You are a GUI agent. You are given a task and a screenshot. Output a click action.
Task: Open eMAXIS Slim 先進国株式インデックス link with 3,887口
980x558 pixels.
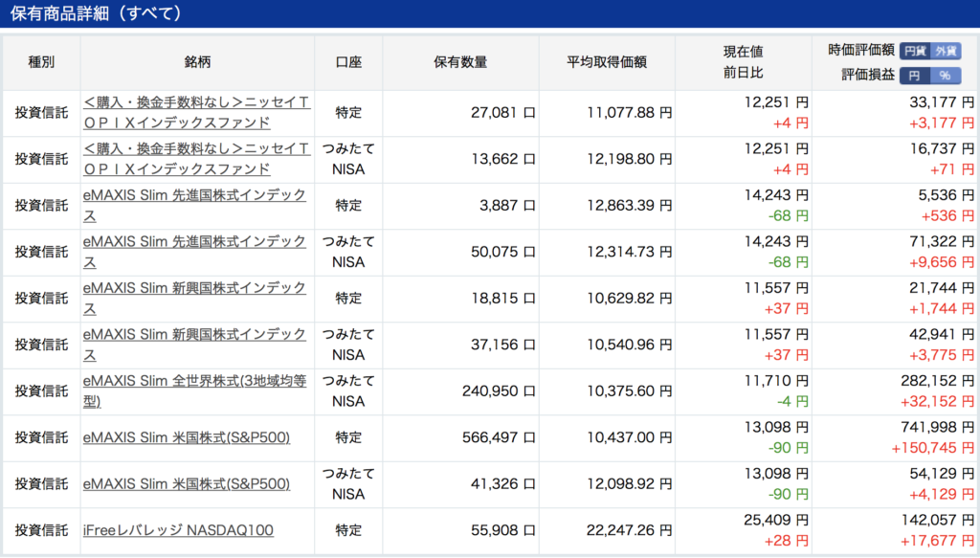coord(194,205)
